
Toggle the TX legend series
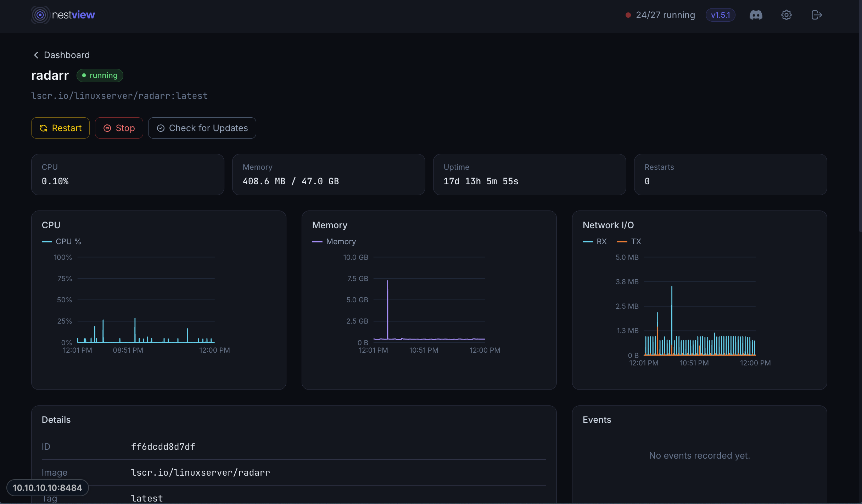(629, 241)
